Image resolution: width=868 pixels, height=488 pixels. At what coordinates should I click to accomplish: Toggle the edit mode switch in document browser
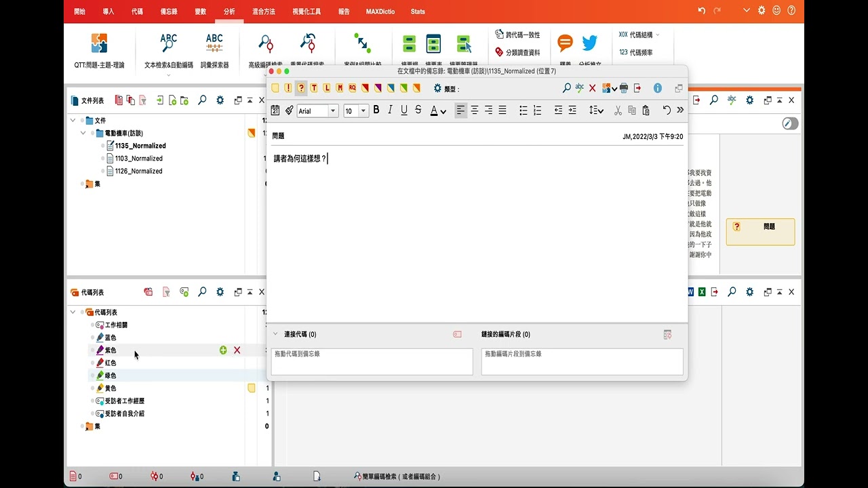click(790, 123)
